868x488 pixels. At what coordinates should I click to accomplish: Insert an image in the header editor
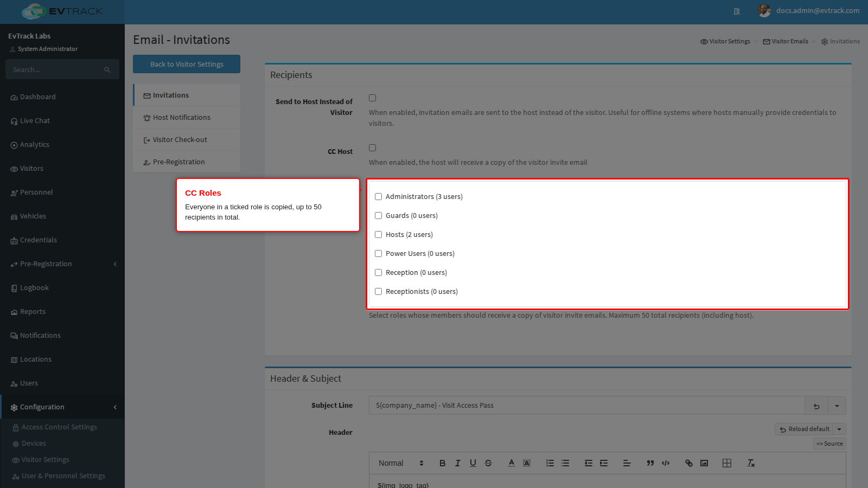click(x=704, y=463)
